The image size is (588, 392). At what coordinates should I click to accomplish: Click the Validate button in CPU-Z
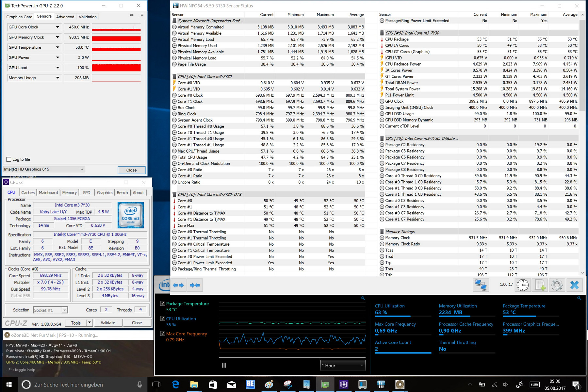coord(108,323)
